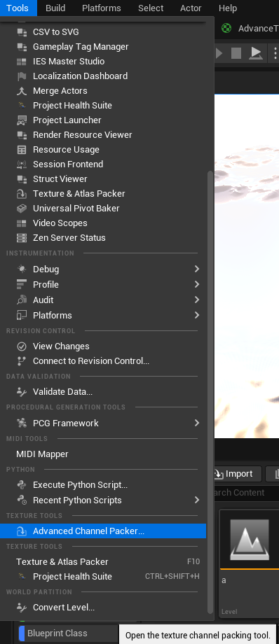
Task: Click the Play triangle in the toolbar
Action: 219,53
